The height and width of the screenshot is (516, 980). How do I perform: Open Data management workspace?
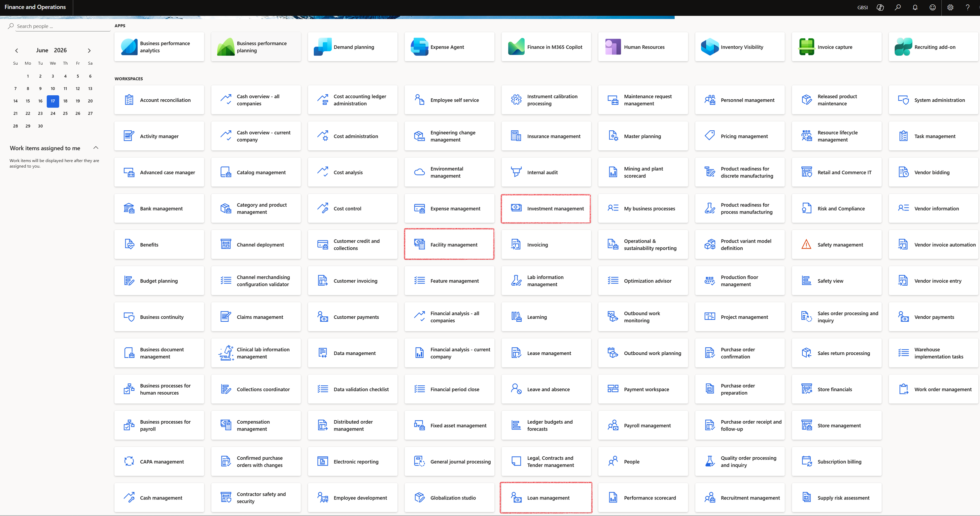pyautogui.click(x=353, y=353)
